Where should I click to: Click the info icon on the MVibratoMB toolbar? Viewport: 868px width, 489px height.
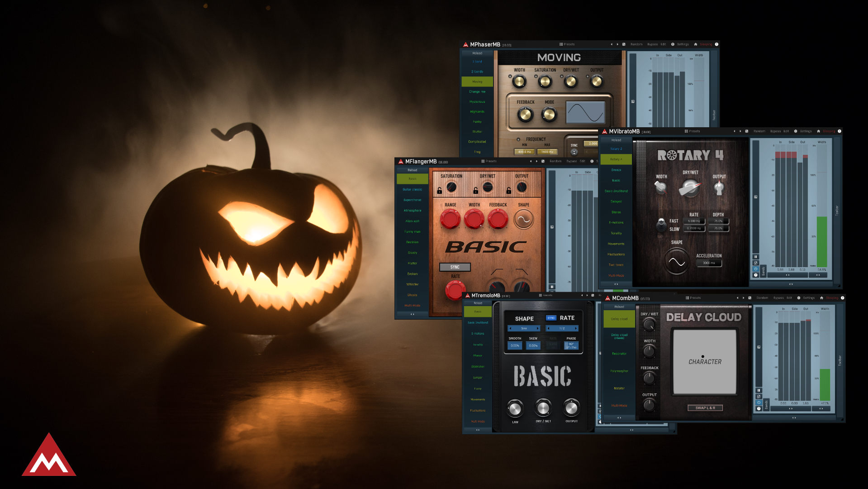(x=796, y=131)
